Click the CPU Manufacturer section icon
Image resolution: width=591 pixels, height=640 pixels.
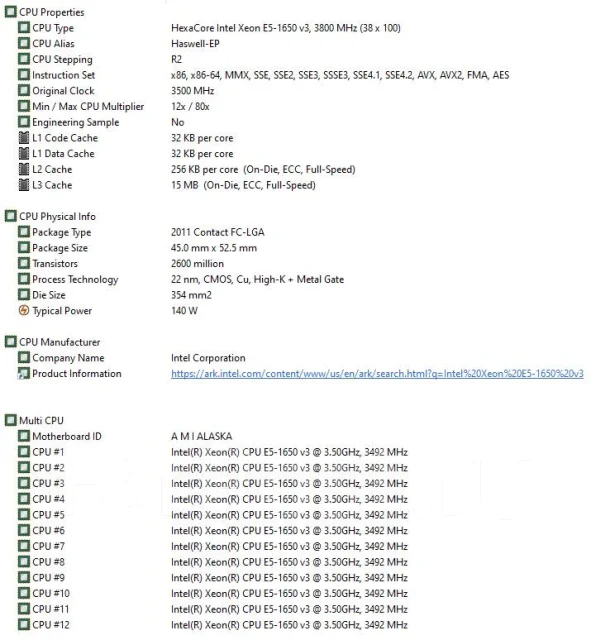coord(11,342)
